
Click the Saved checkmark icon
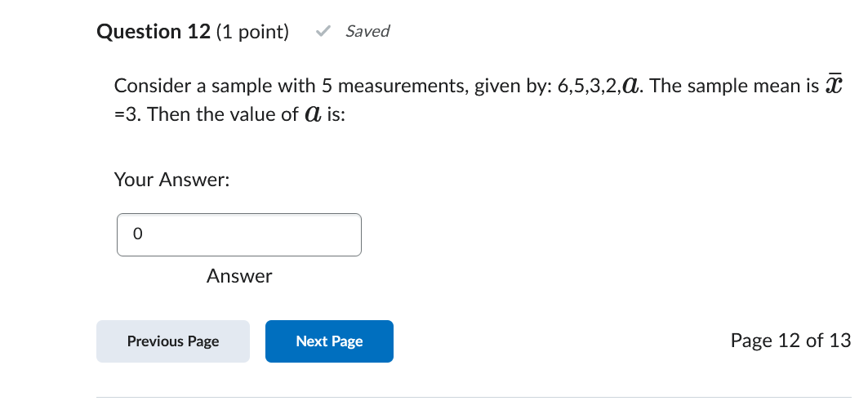coord(323,32)
